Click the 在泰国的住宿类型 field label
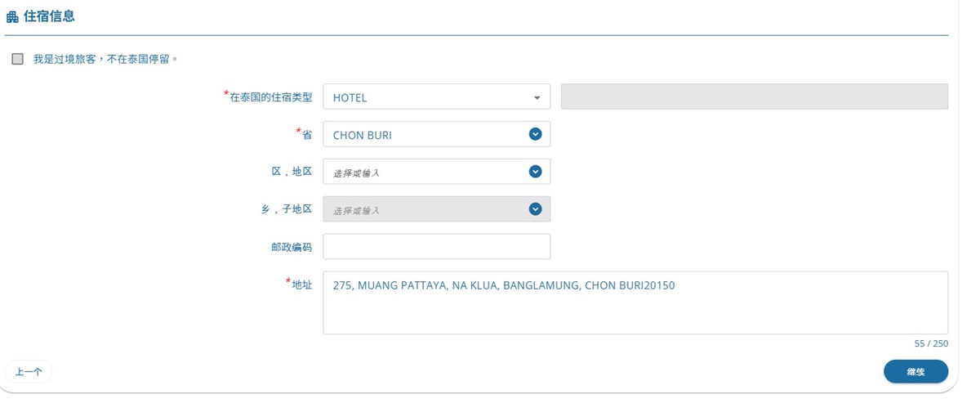The height and width of the screenshot is (399, 980). 268,96
